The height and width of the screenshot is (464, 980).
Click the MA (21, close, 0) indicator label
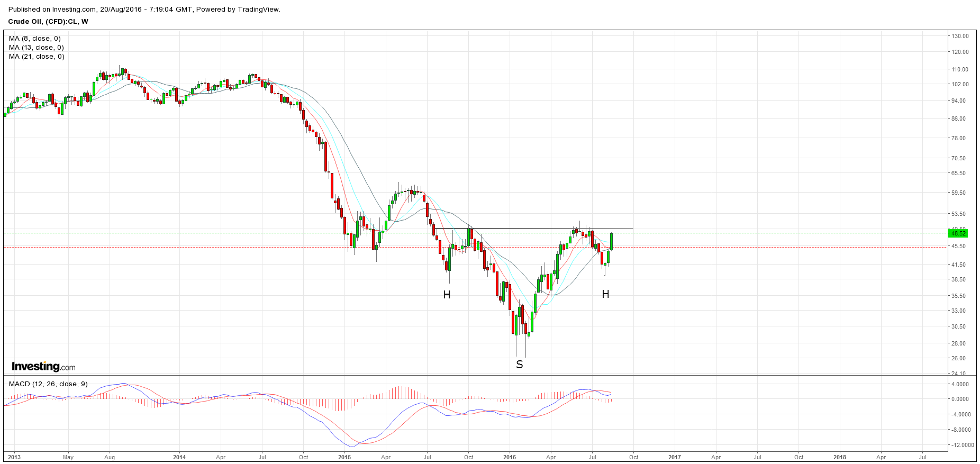click(x=37, y=57)
